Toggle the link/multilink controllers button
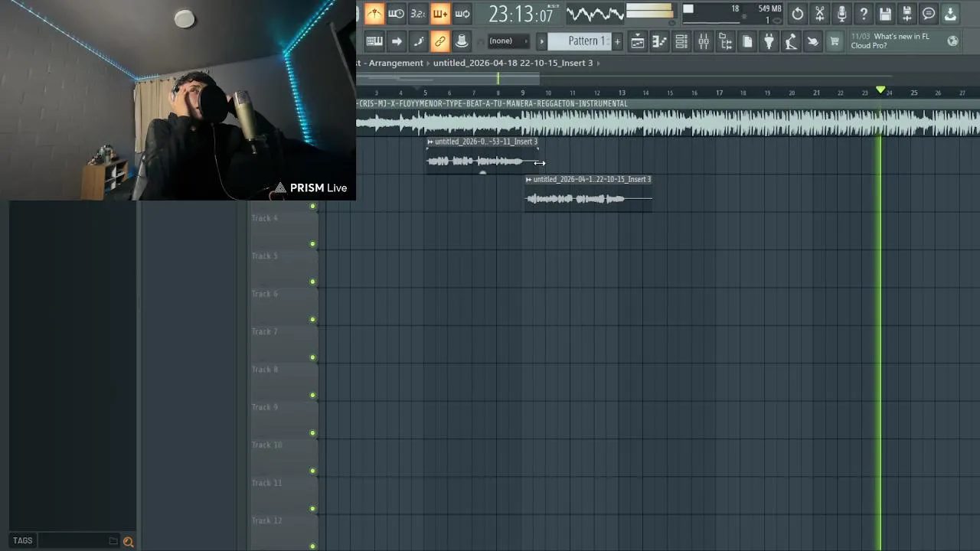Screen dimensions: 980x551 [440, 41]
